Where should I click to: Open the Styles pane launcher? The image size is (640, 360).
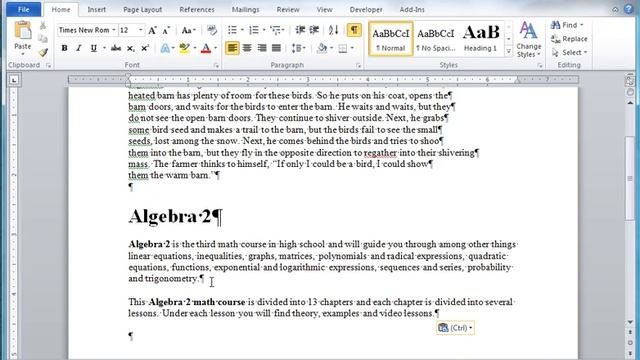tap(540, 65)
